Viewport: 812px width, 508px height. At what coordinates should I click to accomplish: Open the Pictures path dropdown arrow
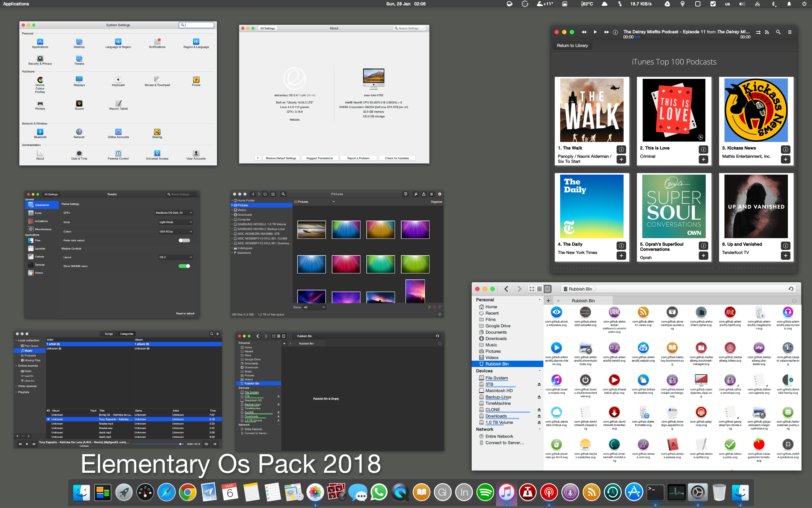[x=334, y=202]
